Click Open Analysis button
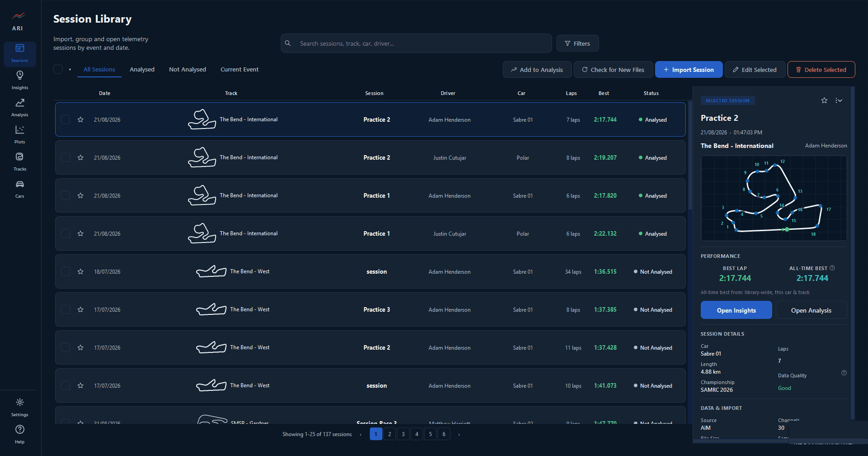 811,310
